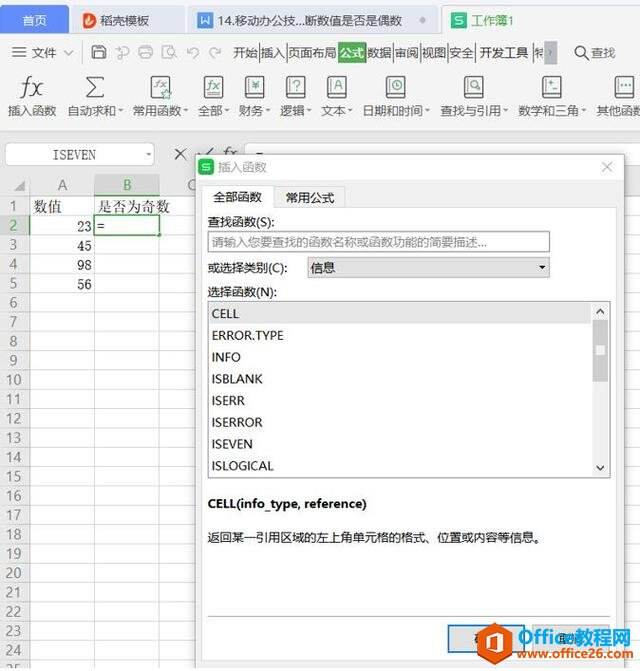640x671 pixels.
Task: Click the Save icon in quick toolbar
Action: click(x=99, y=52)
